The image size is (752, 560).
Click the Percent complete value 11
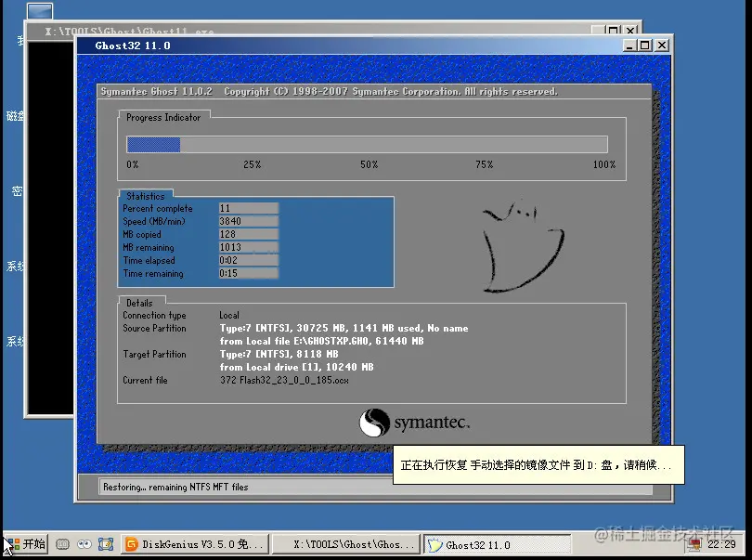(x=249, y=208)
